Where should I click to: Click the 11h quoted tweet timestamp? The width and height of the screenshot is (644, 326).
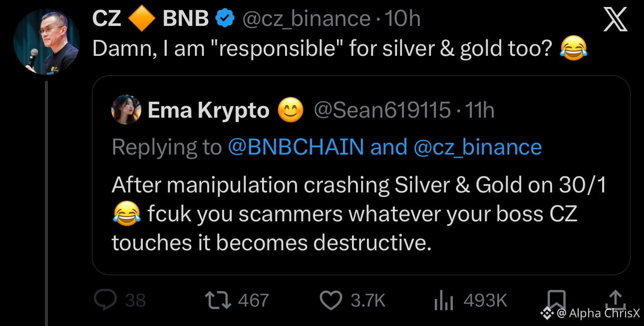coord(478,111)
